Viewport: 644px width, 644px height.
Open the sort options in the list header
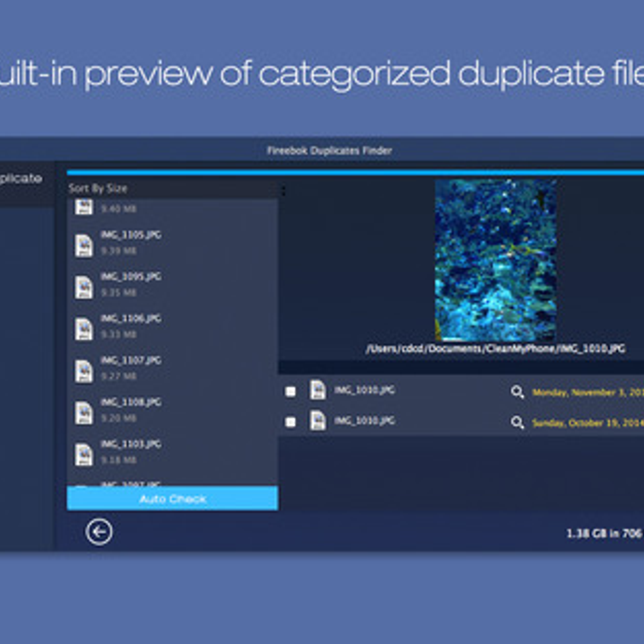pyautogui.click(x=98, y=188)
